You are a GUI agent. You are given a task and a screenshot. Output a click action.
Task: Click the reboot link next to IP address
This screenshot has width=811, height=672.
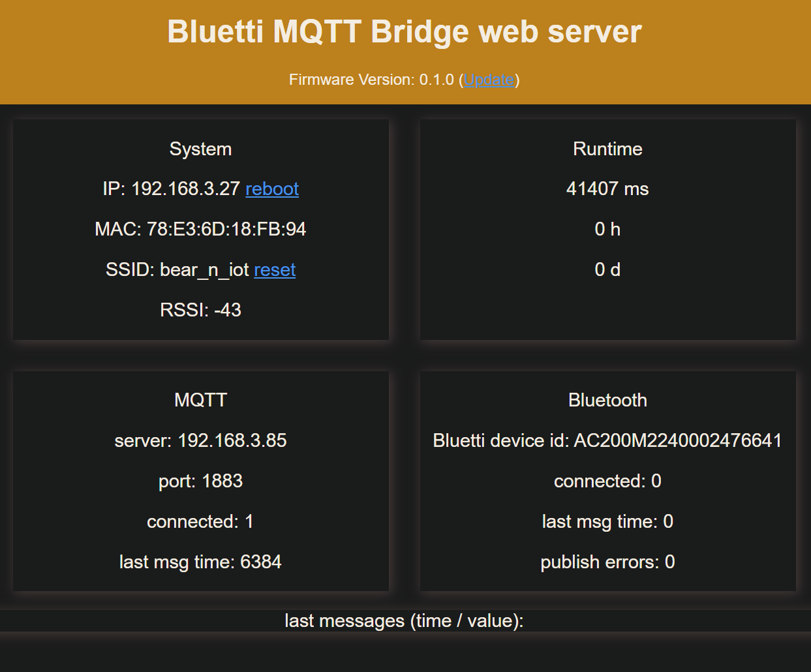(272, 189)
